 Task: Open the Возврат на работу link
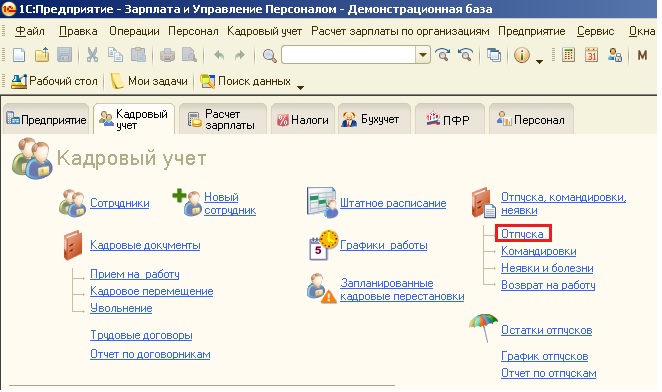(x=548, y=285)
